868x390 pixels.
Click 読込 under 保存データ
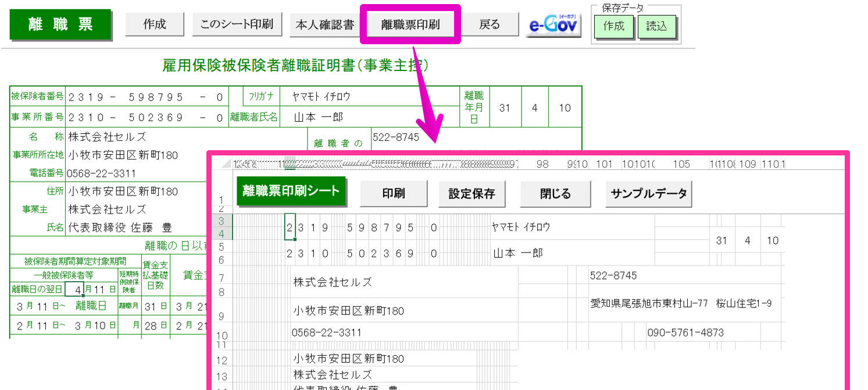[657, 26]
